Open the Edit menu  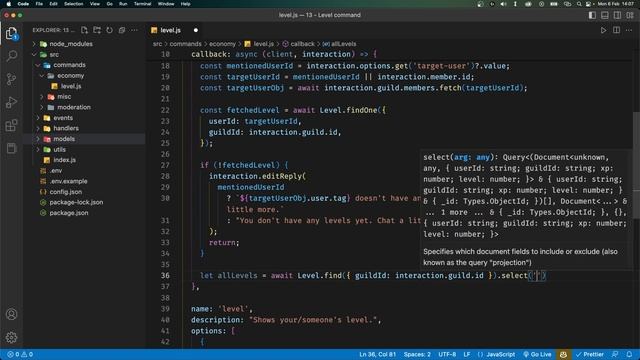click(x=53, y=4)
